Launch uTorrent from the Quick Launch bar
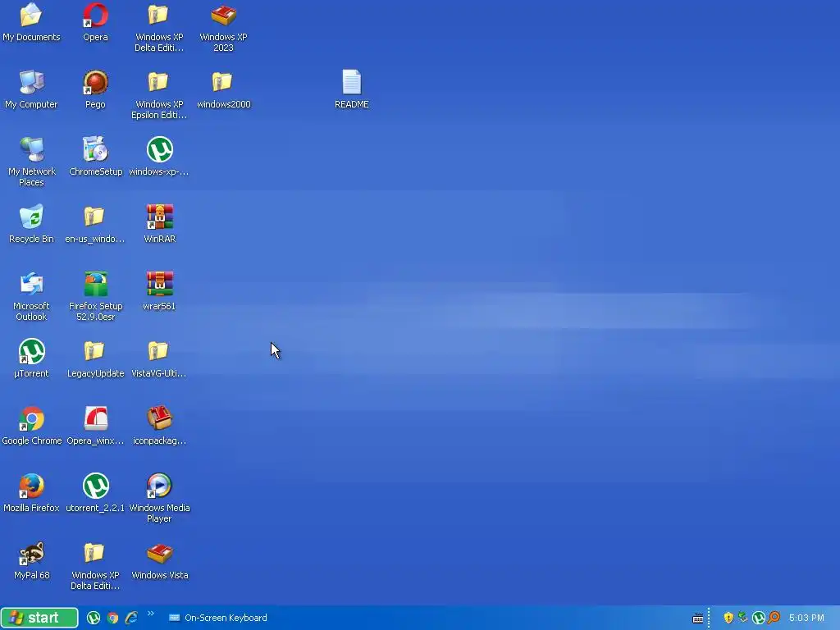The image size is (840, 630). pyautogui.click(x=94, y=618)
